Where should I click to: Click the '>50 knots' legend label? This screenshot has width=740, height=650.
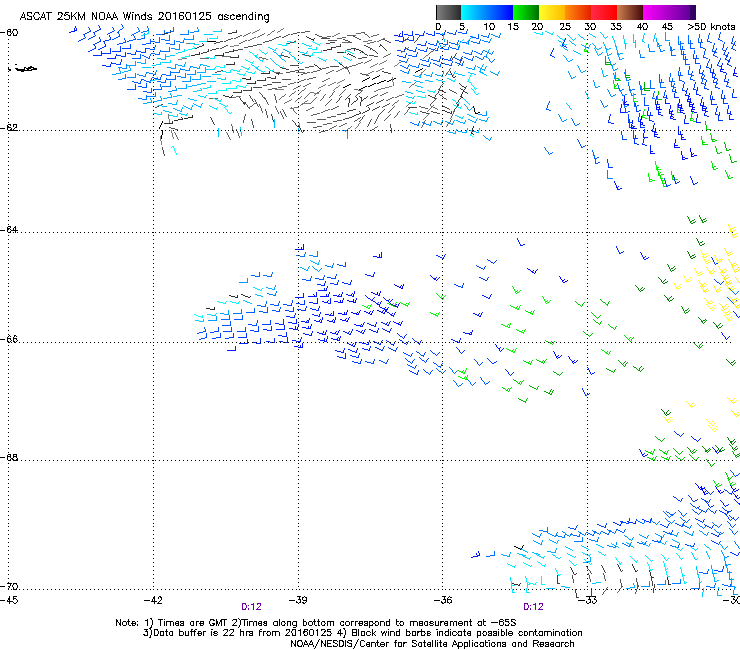click(x=711, y=26)
